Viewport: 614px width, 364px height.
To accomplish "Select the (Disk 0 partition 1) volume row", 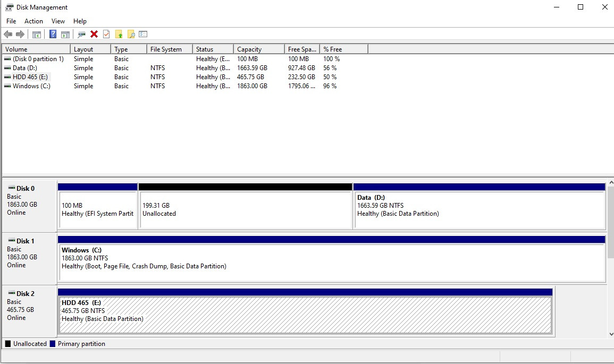I will 185,58.
